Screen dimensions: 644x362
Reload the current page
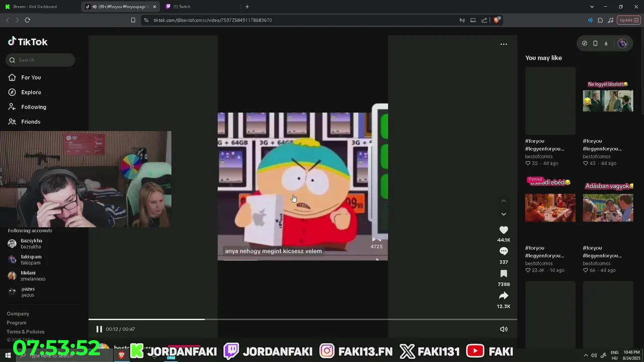click(x=27, y=20)
